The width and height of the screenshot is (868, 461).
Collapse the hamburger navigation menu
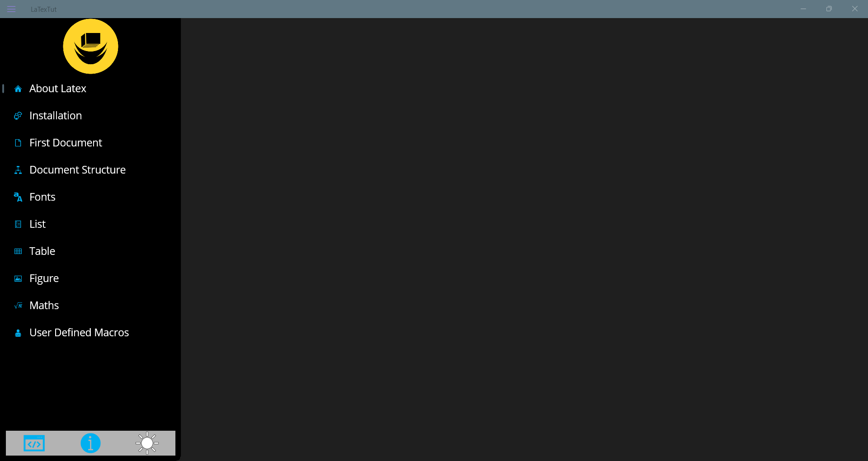[x=11, y=9]
